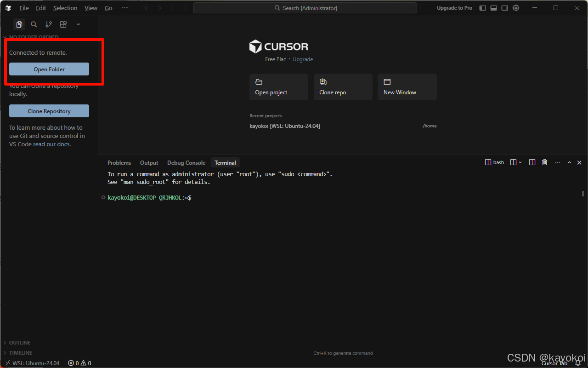Open the Source Control view icon
Viewport: 588px width, 368px height.
(49, 24)
